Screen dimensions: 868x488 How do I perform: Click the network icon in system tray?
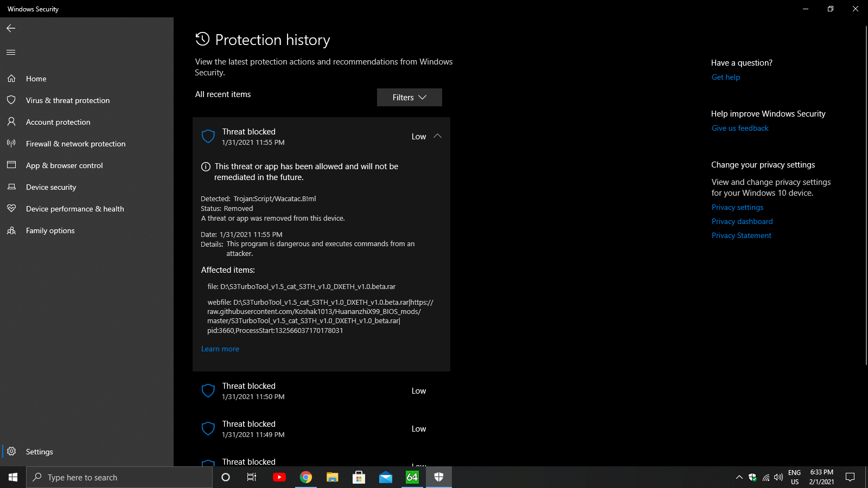765,477
